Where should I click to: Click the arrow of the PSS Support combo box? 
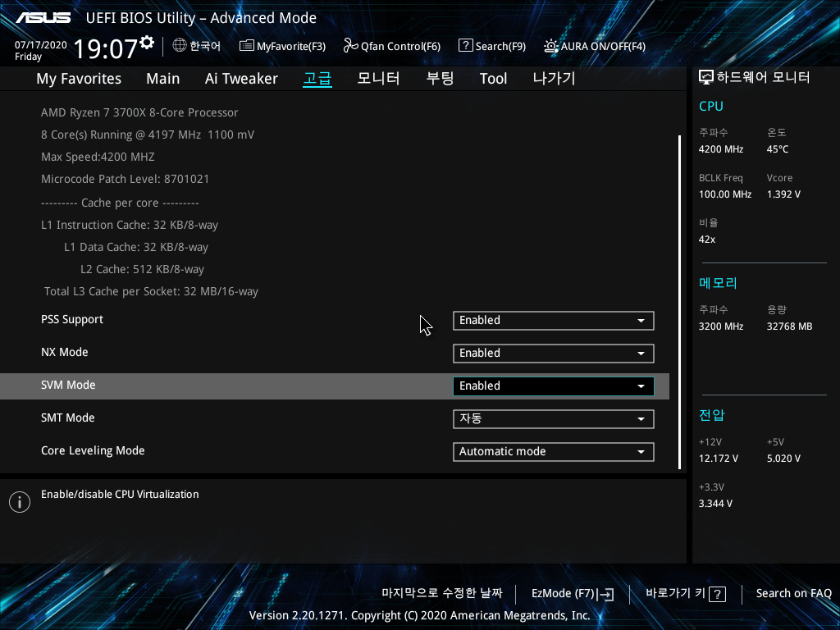[641, 321]
